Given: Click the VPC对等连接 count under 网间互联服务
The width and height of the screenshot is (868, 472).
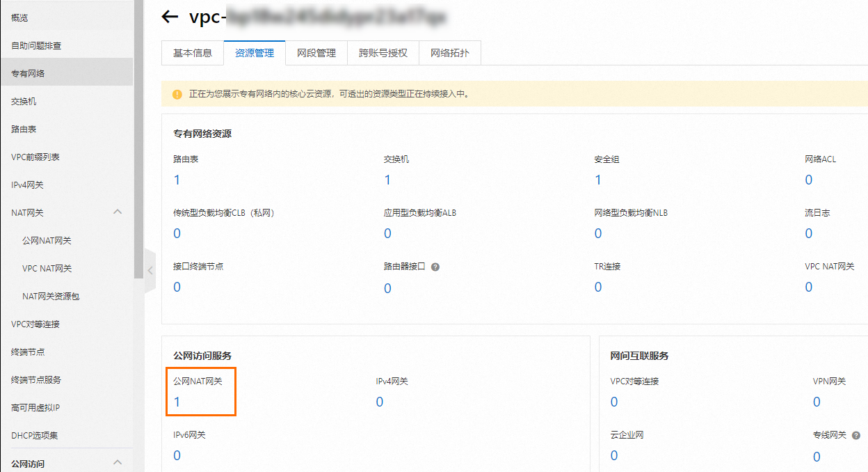Looking at the screenshot, I should pos(614,402).
